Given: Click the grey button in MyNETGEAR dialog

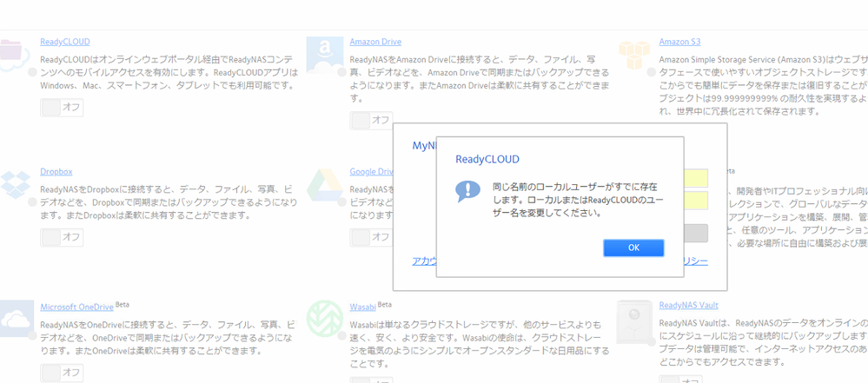Looking at the screenshot, I should pyautogui.click(x=696, y=233).
